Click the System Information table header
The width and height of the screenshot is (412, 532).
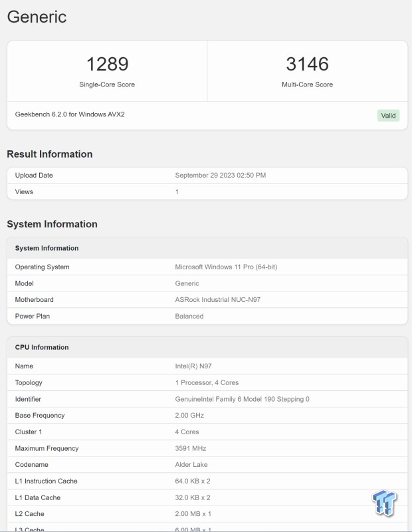pos(47,248)
